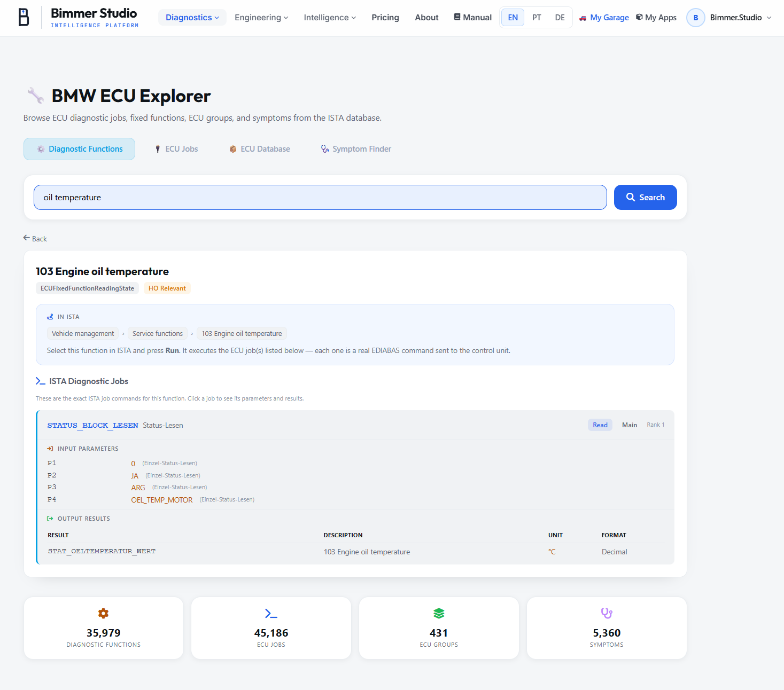The image size is (784, 690).
Task: Select the Symptom Finder tab
Action: [x=356, y=149]
